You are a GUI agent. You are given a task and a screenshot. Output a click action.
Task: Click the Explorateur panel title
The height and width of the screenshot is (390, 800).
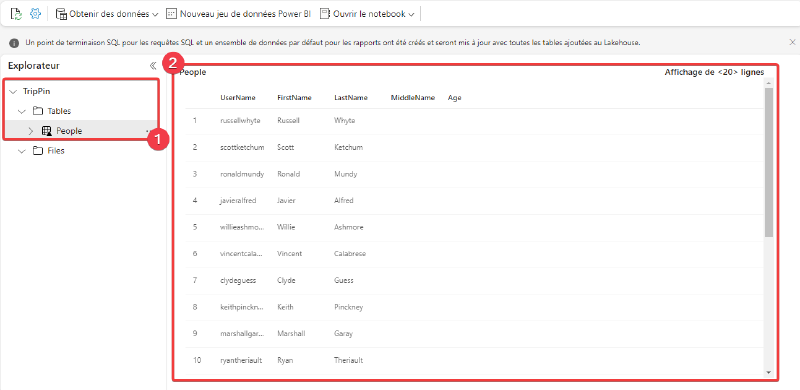[x=34, y=66]
